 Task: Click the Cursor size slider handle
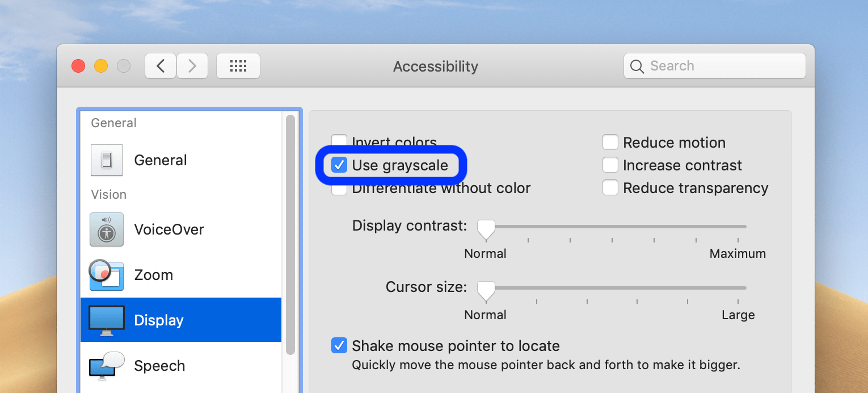(486, 288)
